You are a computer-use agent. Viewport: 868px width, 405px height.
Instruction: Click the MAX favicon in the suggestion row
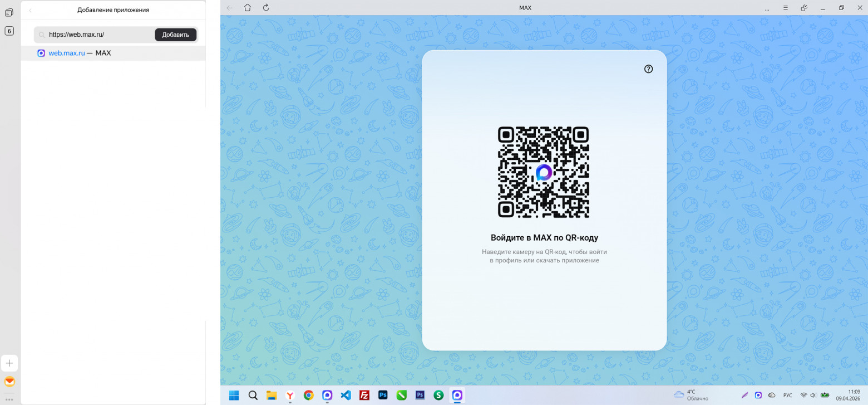point(41,53)
